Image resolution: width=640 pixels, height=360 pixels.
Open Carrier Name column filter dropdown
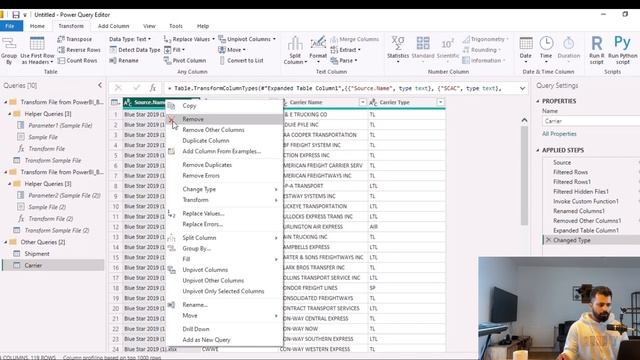coord(362,102)
